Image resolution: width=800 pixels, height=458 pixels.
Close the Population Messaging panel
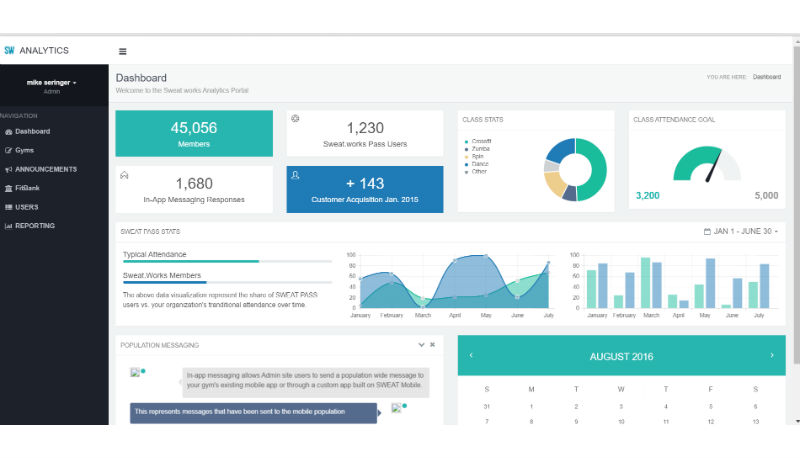tap(433, 345)
